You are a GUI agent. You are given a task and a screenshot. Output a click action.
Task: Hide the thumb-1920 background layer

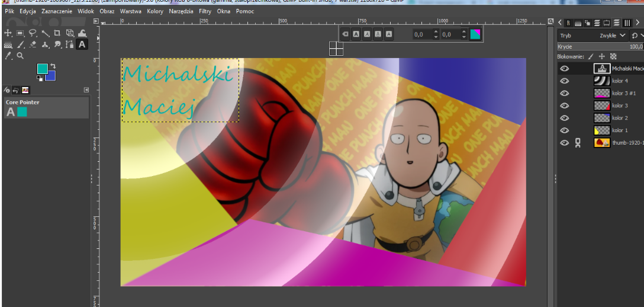point(565,143)
